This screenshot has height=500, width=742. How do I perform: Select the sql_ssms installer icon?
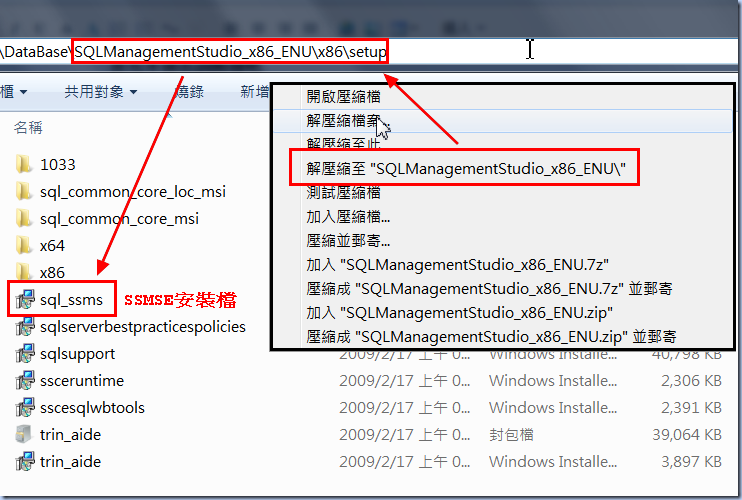[x=25, y=299]
